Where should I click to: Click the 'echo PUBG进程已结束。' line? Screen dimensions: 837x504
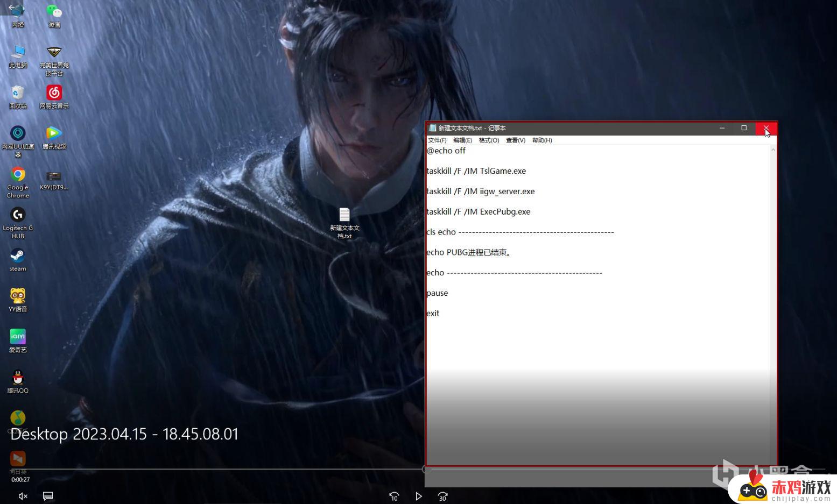468,252
